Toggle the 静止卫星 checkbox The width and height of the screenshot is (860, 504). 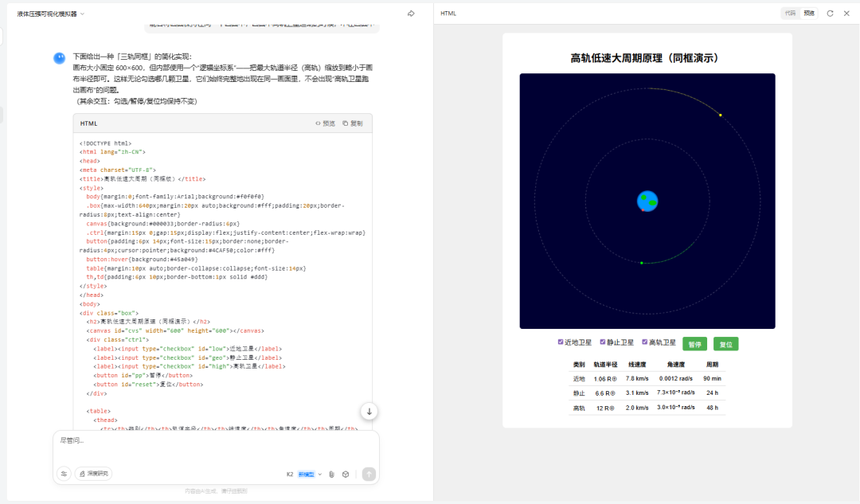603,342
